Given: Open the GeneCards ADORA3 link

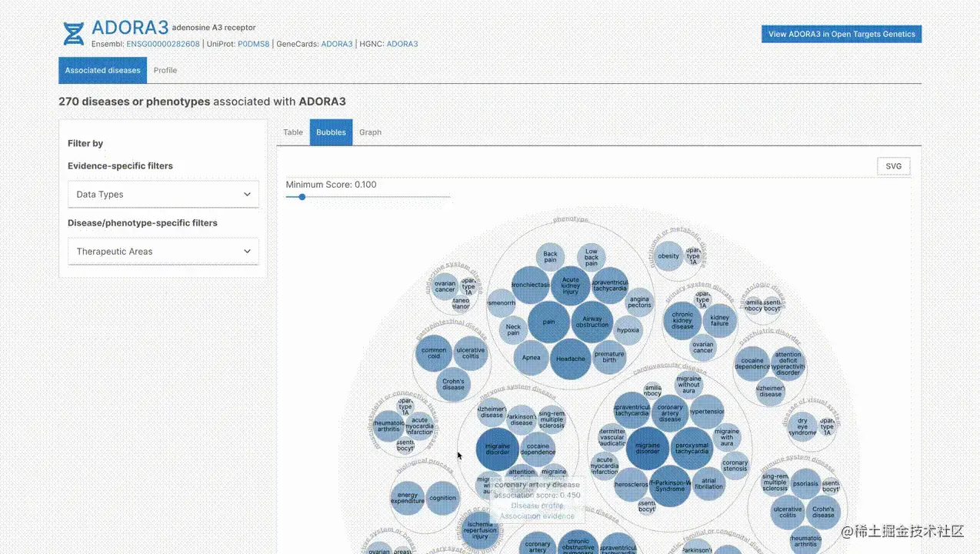Looking at the screenshot, I should coord(337,44).
